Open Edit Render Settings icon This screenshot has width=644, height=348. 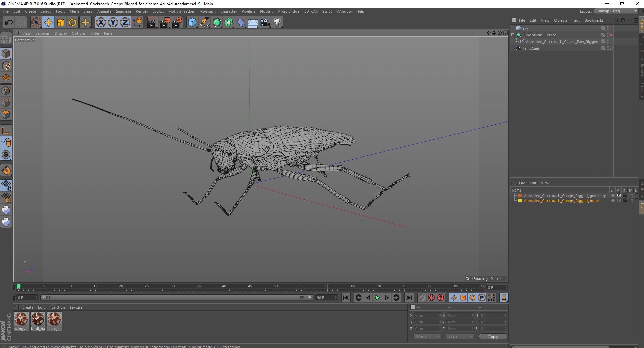point(177,23)
